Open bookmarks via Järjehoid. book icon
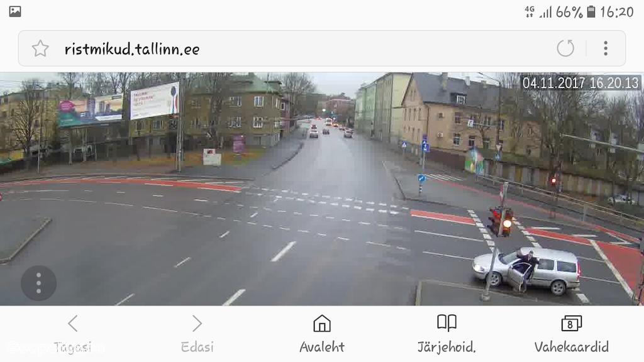The width and height of the screenshot is (644, 362). click(x=447, y=323)
